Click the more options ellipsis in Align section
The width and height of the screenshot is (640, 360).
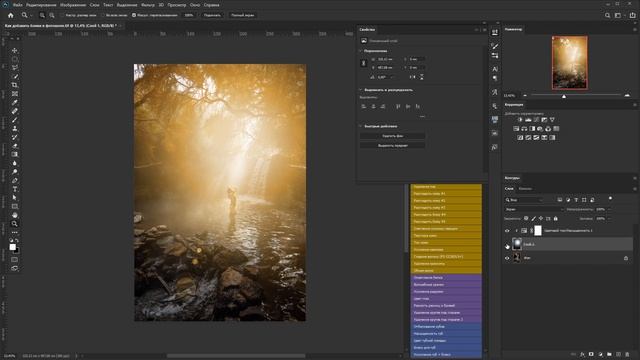coord(422,116)
